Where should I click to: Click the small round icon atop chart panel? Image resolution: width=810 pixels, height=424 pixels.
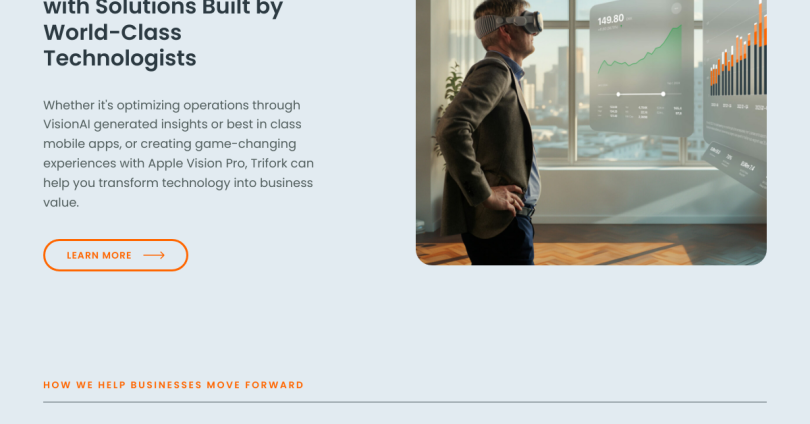point(676,8)
